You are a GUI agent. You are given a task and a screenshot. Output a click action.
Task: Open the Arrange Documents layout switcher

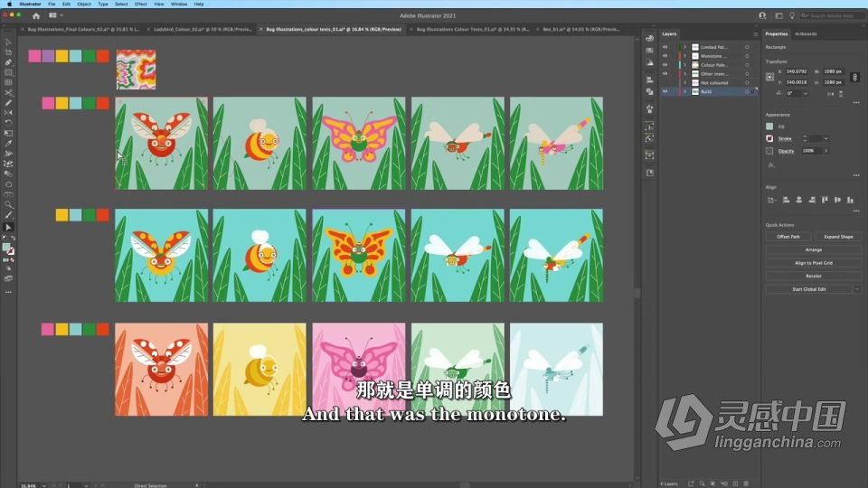coord(55,15)
